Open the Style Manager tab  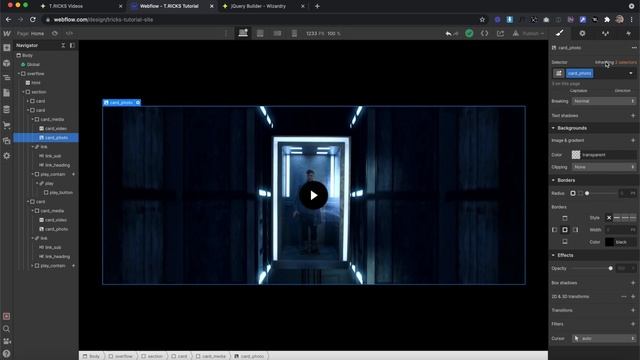click(605, 33)
